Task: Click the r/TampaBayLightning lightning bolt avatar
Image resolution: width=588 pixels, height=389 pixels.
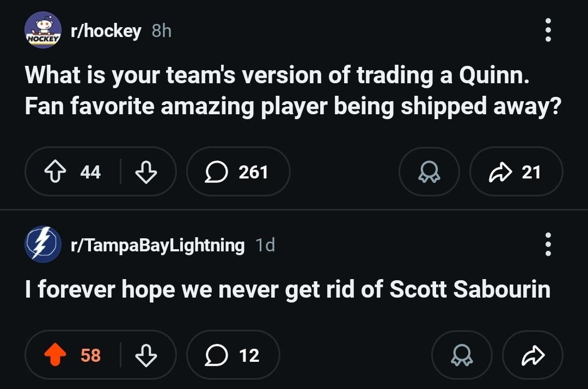Action: pos(42,244)
